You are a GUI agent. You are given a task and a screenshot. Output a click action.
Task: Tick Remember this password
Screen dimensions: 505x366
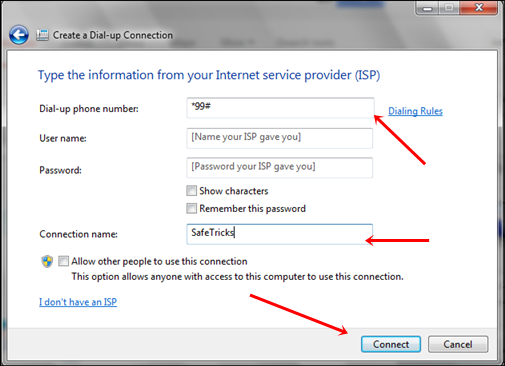191,208
